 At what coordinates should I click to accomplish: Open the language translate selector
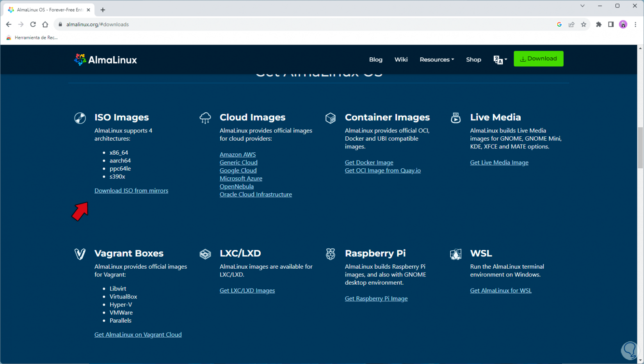(500, 60)
